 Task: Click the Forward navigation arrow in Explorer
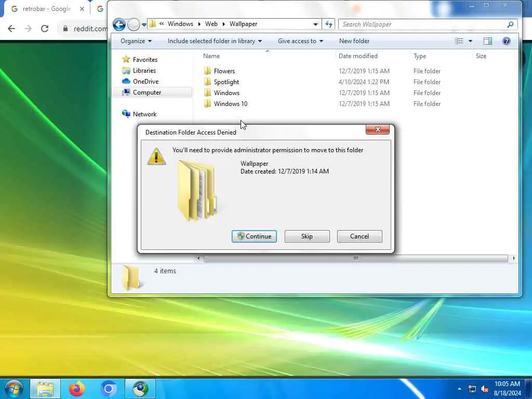click(134, 24)
